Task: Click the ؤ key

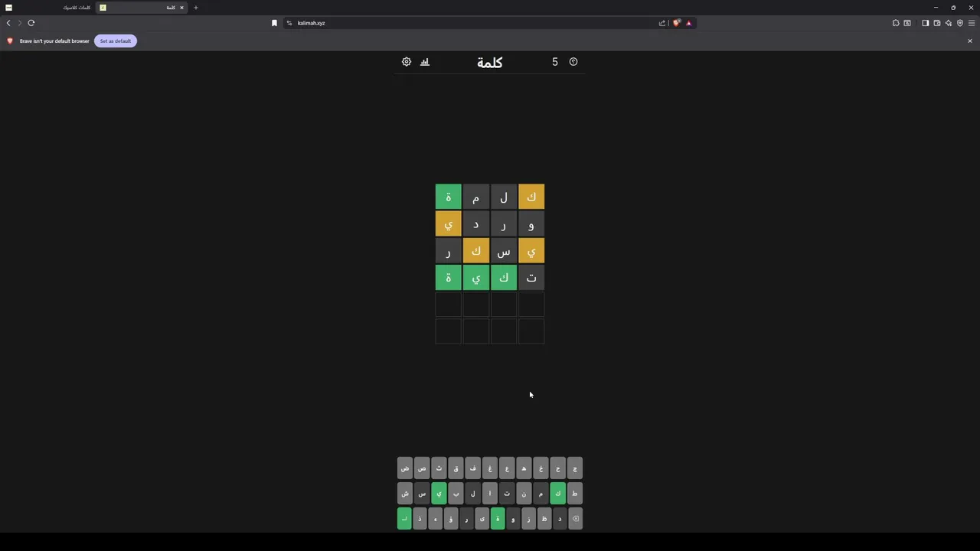Action: 451,519
